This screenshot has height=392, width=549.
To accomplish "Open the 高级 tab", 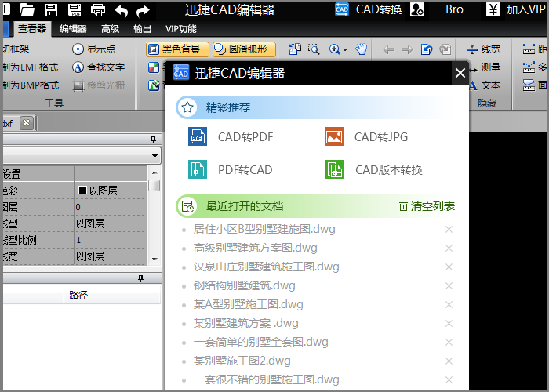I will [111, 29].
